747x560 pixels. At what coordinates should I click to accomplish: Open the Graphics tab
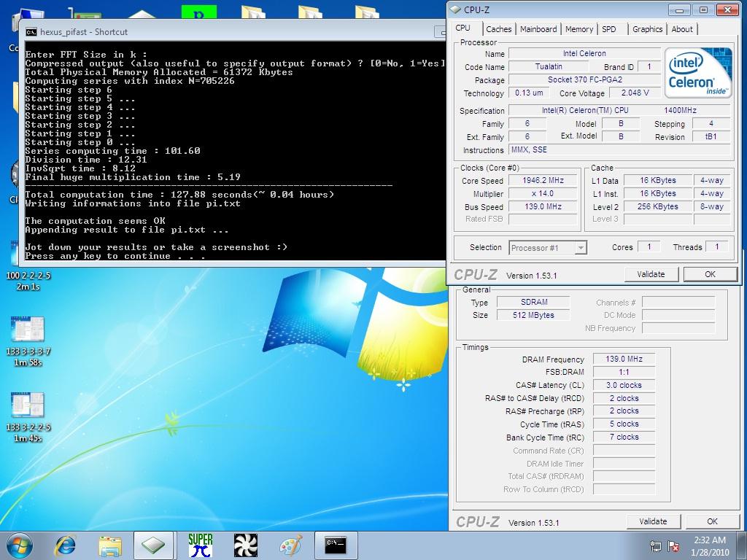(648, 29)
